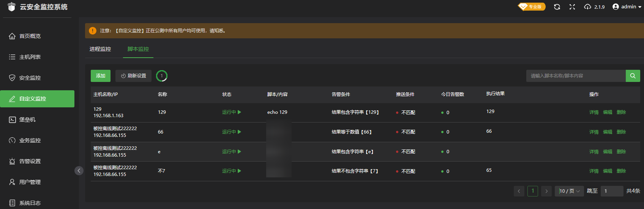644x209 pixels.
Task: Open the admin user dropdown
Action: [x=627, y=7]
